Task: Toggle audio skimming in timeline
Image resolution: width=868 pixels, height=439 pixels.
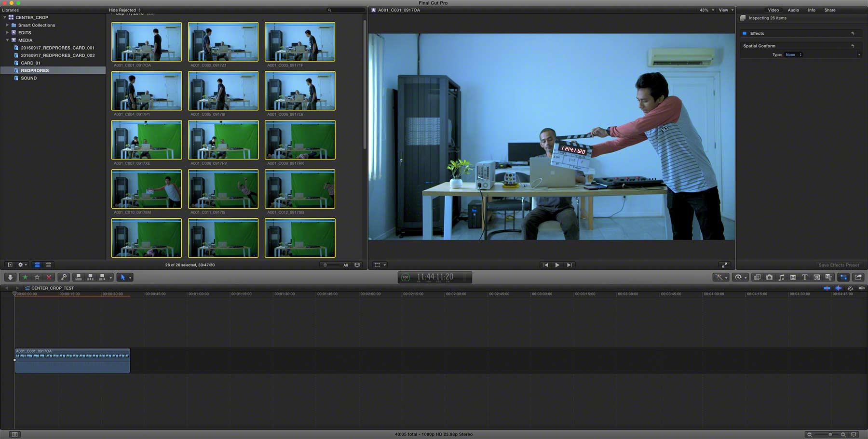Action: [x=838, y=288]
